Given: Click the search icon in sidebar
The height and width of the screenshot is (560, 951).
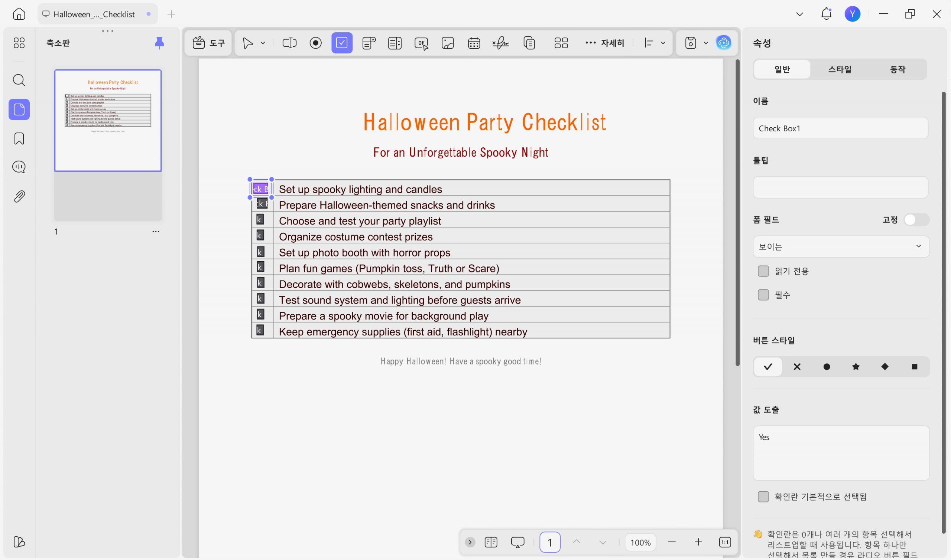Looking at the screenshot, I should coord(19,80).
